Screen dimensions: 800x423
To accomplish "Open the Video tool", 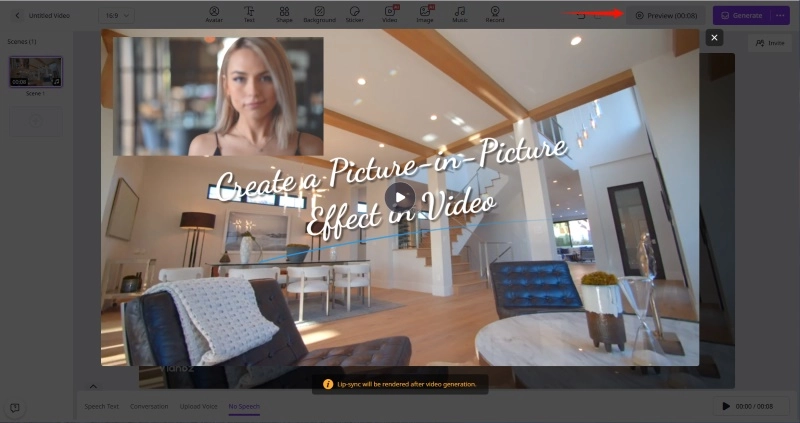I will click(390, 14).
